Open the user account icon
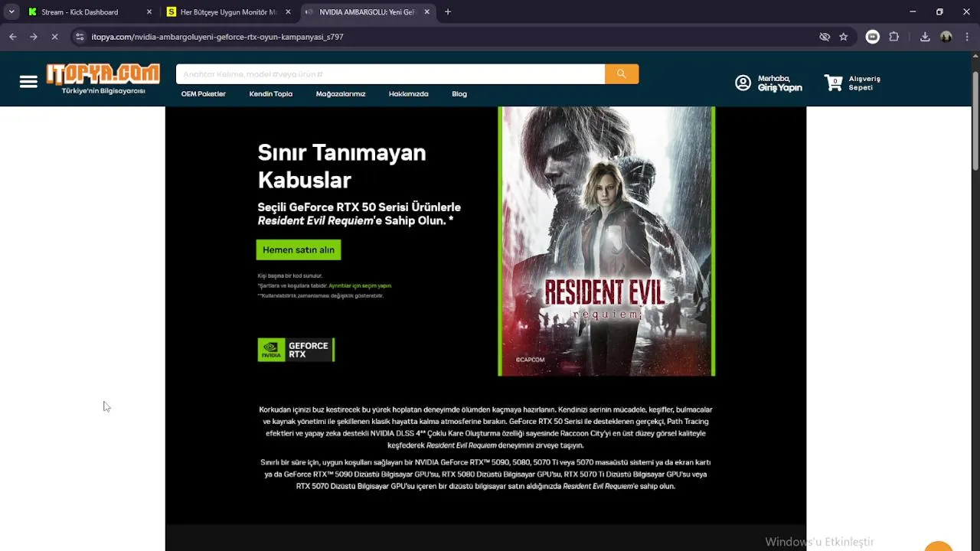The image size is (980, 551). point(743,83)
